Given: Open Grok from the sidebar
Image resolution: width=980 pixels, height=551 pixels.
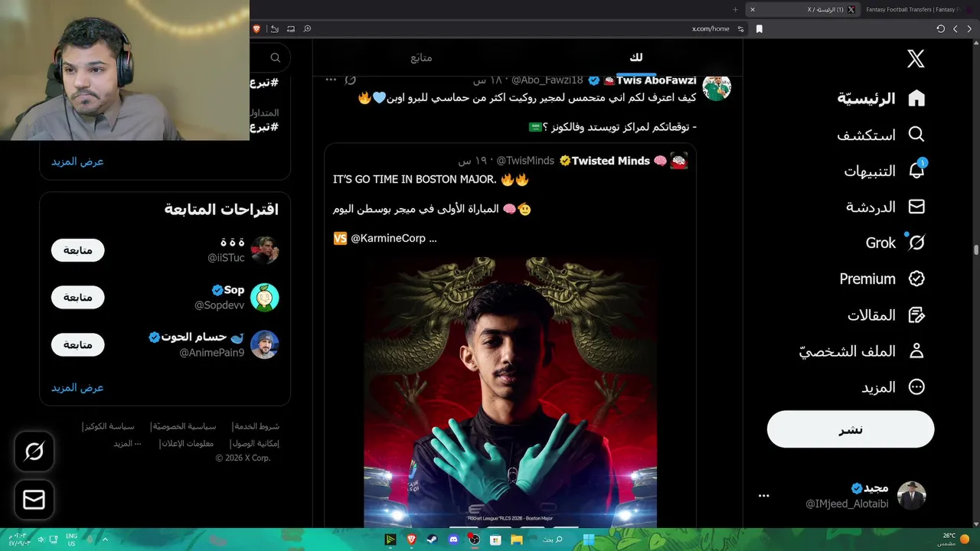Looking at the screenshot, I should [x=896, y=243].
